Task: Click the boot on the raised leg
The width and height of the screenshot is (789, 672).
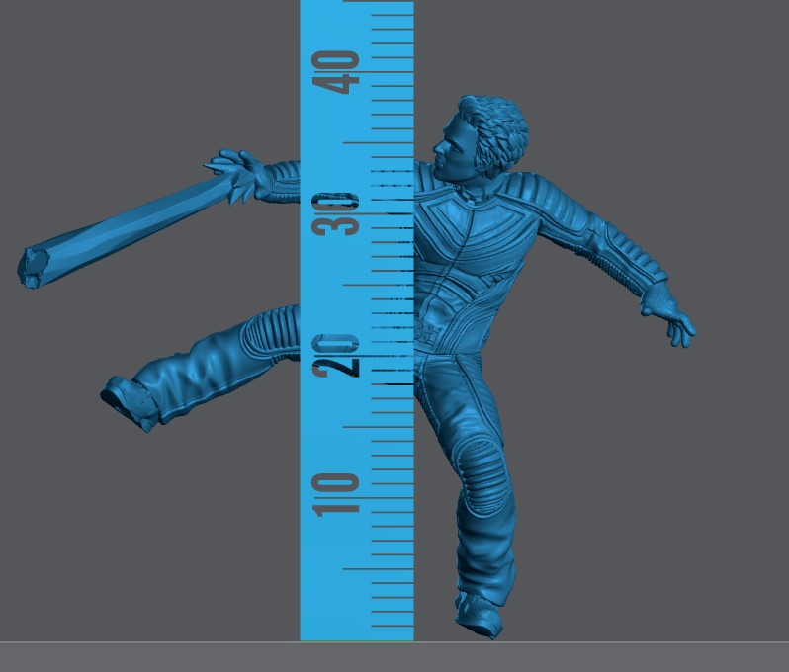Action: pos(131,400)
